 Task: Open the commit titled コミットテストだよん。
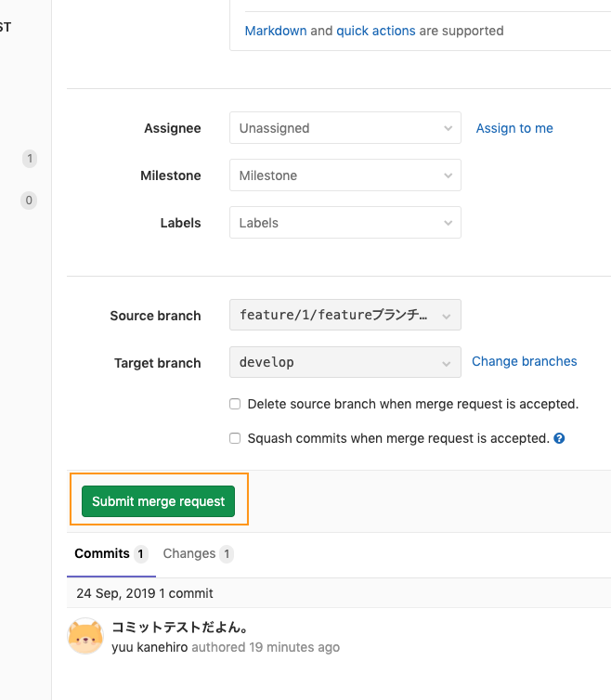click(x=179, y=628)
